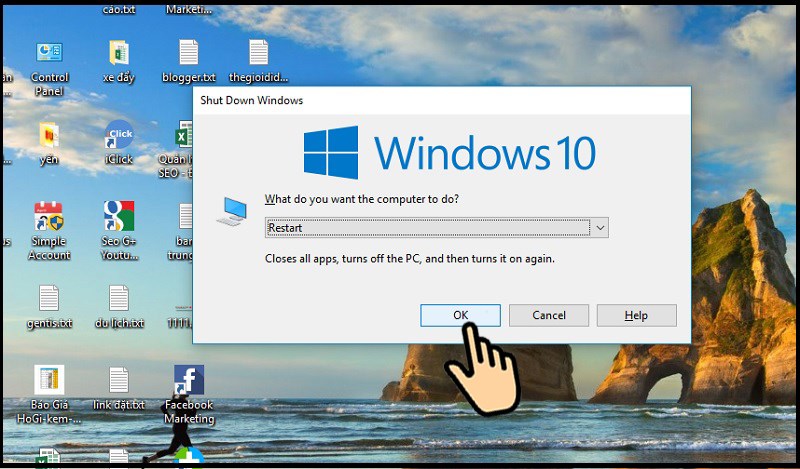
Task: Launch the iClick shortcut icon
Action: 119,135
